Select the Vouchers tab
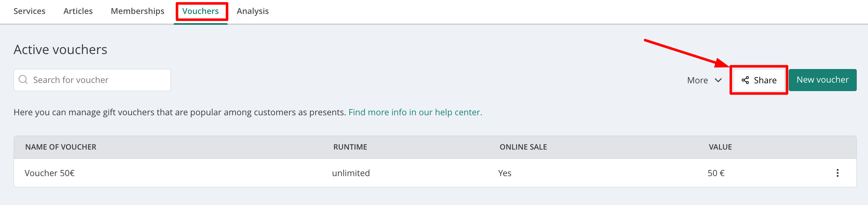This screenshot has width=868, height=205. tap(200, 11)
